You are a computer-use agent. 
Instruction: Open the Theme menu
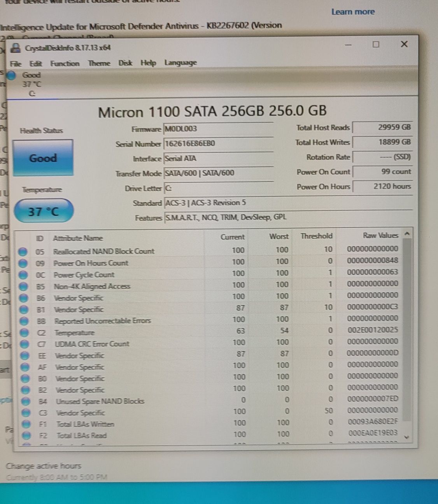tap(99, 63)
